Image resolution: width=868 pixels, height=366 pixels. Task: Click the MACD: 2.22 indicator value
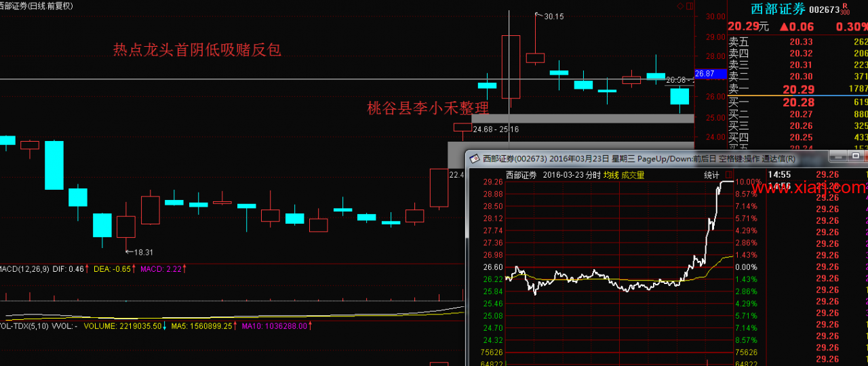[163, 269]
